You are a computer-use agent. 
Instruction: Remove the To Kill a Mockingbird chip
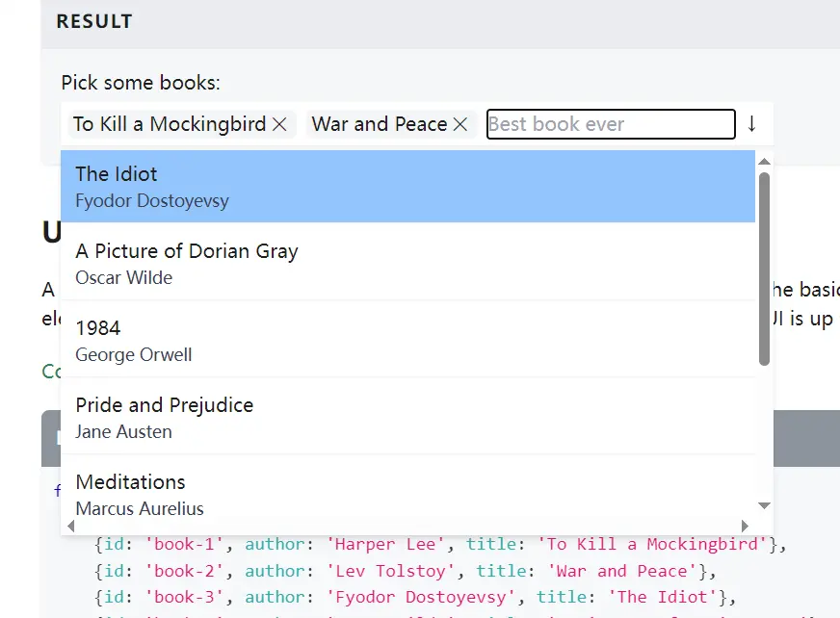[279, 124]
